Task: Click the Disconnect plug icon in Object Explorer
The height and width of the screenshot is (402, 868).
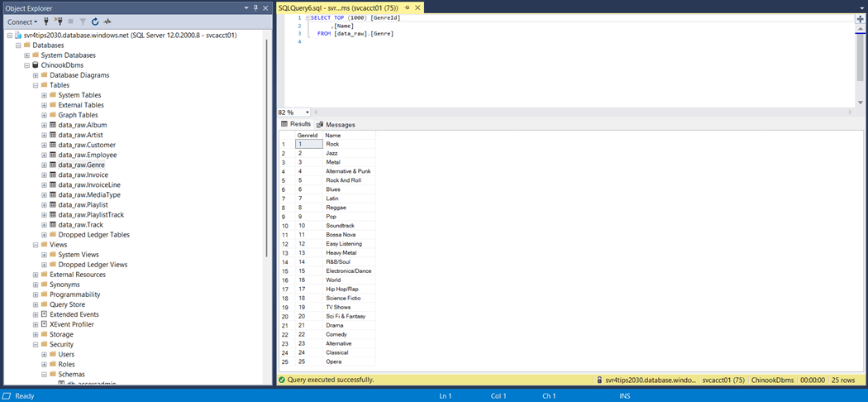Action: 59,22
